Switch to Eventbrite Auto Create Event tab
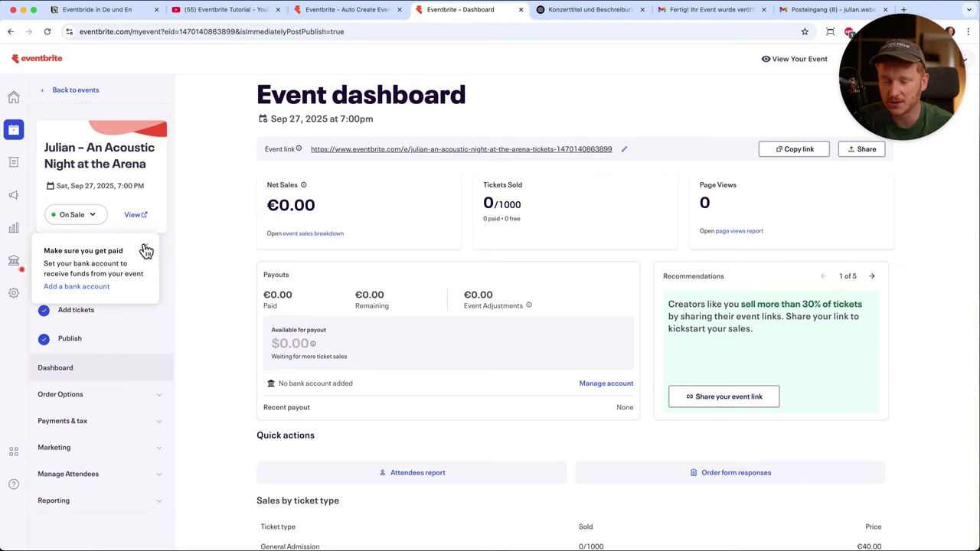The height and width of the screenshot is (551, 980). coord(347,10)
